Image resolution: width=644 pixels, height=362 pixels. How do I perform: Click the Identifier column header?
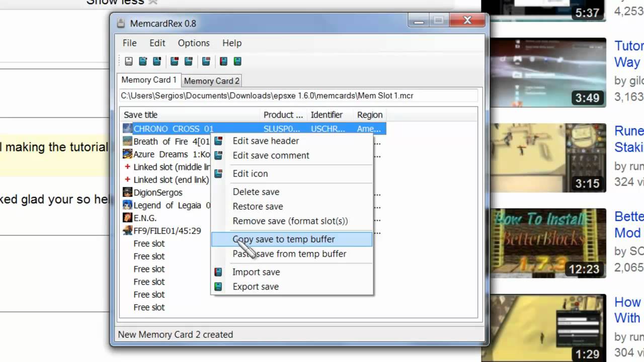(331, 115)
